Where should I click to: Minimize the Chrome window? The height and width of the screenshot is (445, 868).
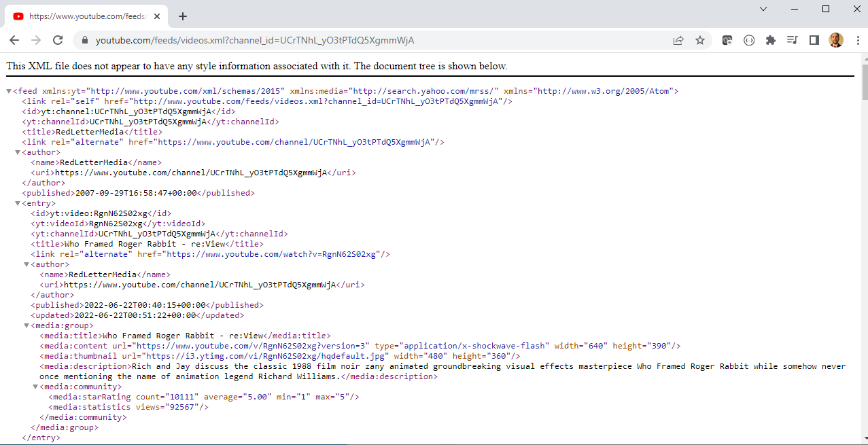point(795,9)
